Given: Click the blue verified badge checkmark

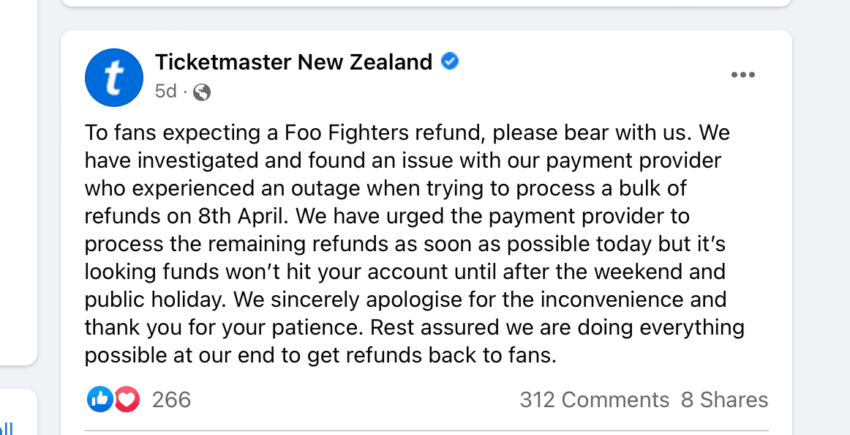Looking at the screenshot, I should click(450, 62).
